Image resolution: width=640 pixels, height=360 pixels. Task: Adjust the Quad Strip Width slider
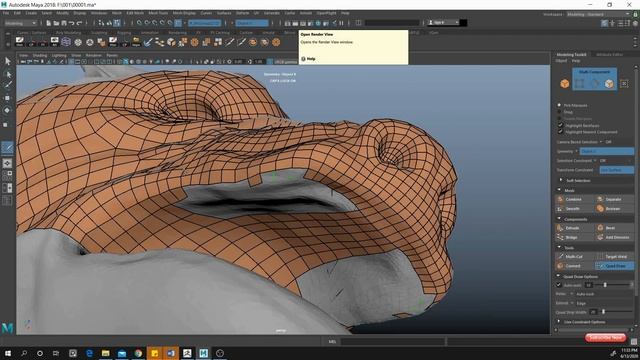pyautogui.click(x=603, y=312)
